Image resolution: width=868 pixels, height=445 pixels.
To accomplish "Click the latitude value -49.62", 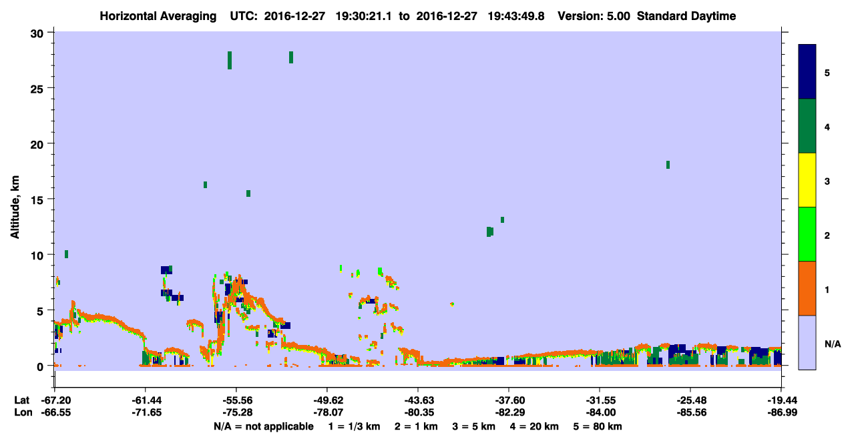I will pyautogui.click(x=327, y=400).
